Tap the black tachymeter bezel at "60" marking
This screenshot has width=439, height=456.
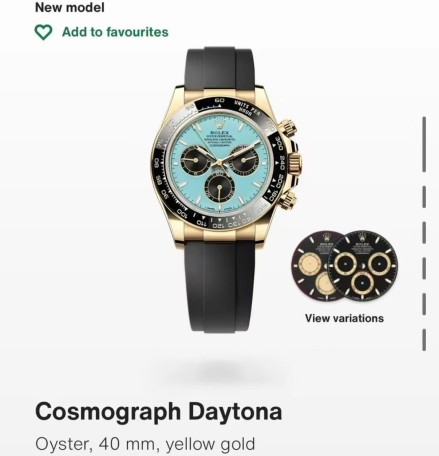click(x=219, y=101)
